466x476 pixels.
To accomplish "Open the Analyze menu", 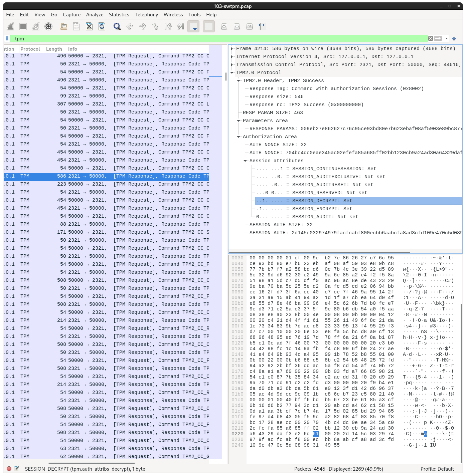I will point(95,15).
